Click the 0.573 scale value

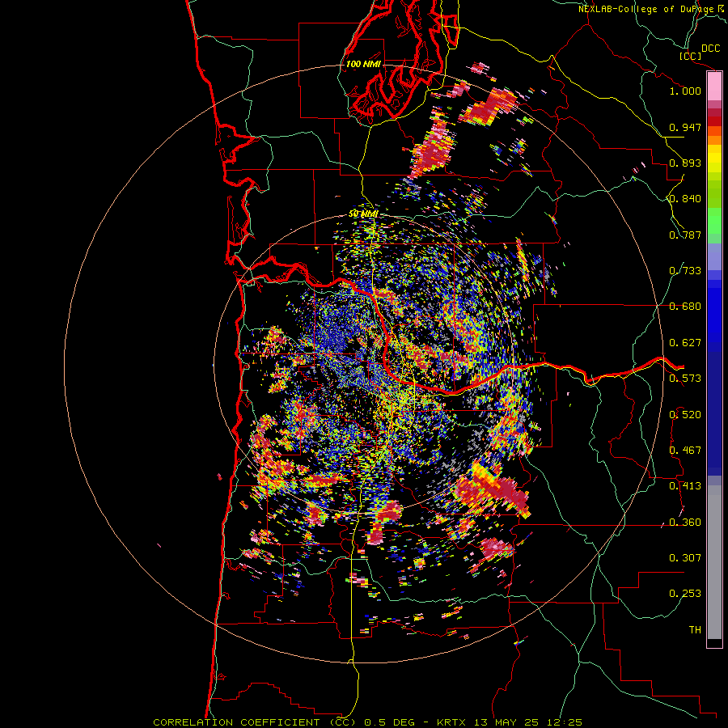tap(685, 379)
